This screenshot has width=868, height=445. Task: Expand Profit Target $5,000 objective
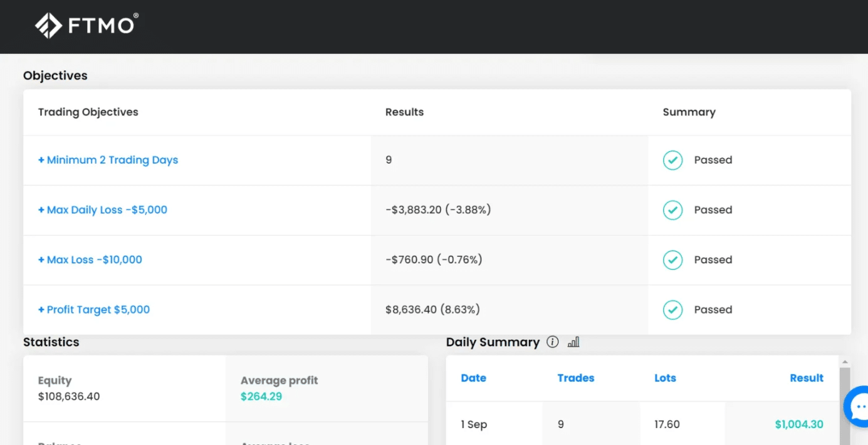point(94,310)
